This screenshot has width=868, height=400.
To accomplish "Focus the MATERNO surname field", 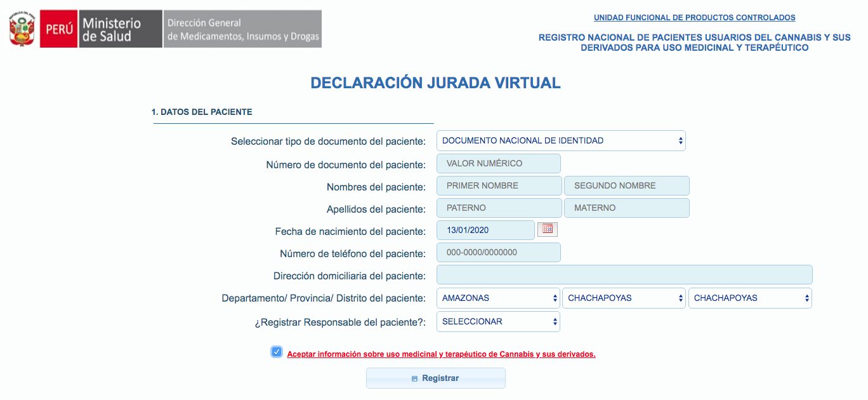I will 627,208.
